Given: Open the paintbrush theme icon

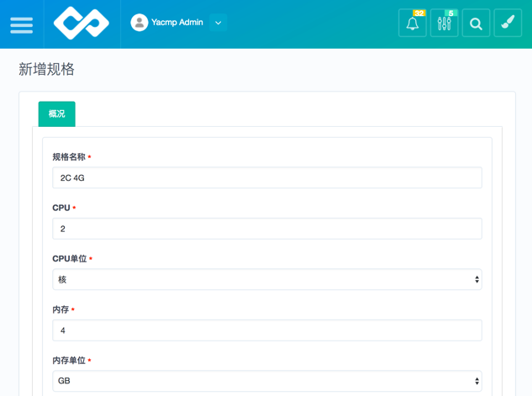Looking at the screenshot, I should pos(508,23).
